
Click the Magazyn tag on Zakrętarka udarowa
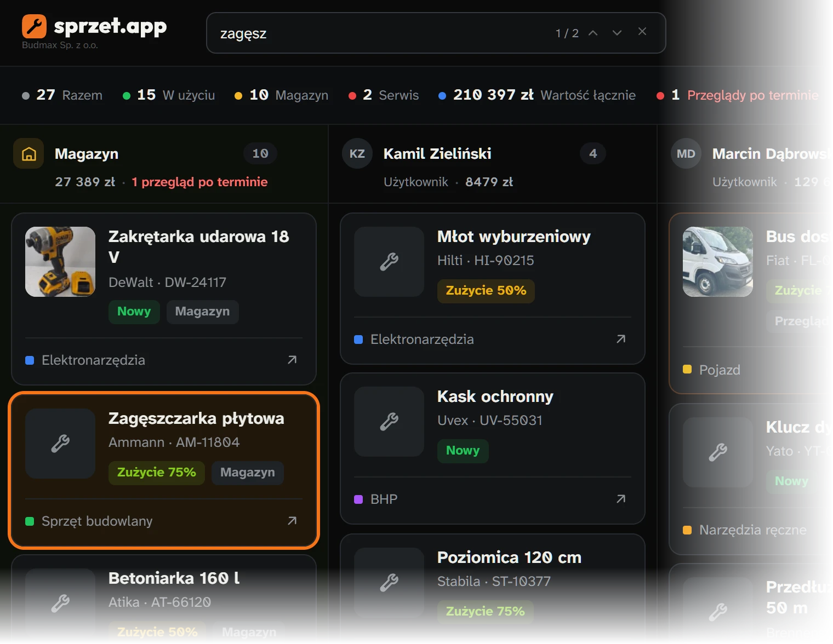203,312
